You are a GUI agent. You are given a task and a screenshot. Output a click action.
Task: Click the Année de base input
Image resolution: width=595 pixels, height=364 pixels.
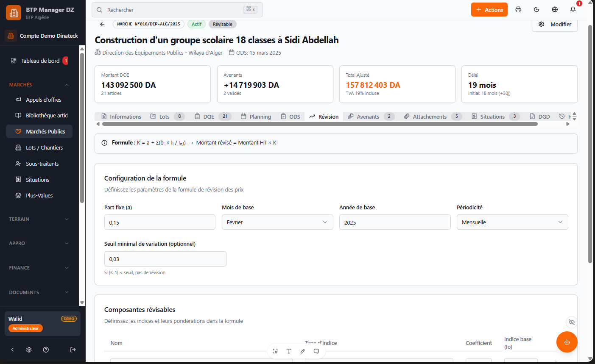point(395,222)
